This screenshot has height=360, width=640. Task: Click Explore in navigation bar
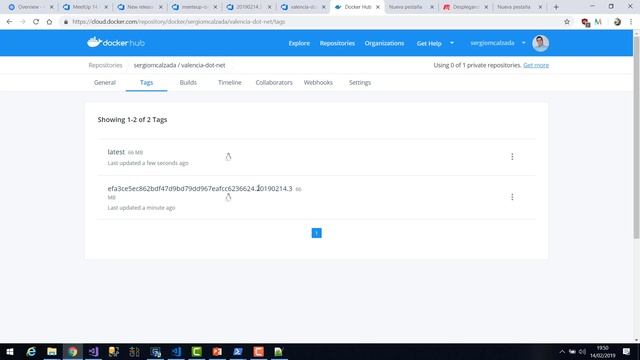(x=299, y=43)
